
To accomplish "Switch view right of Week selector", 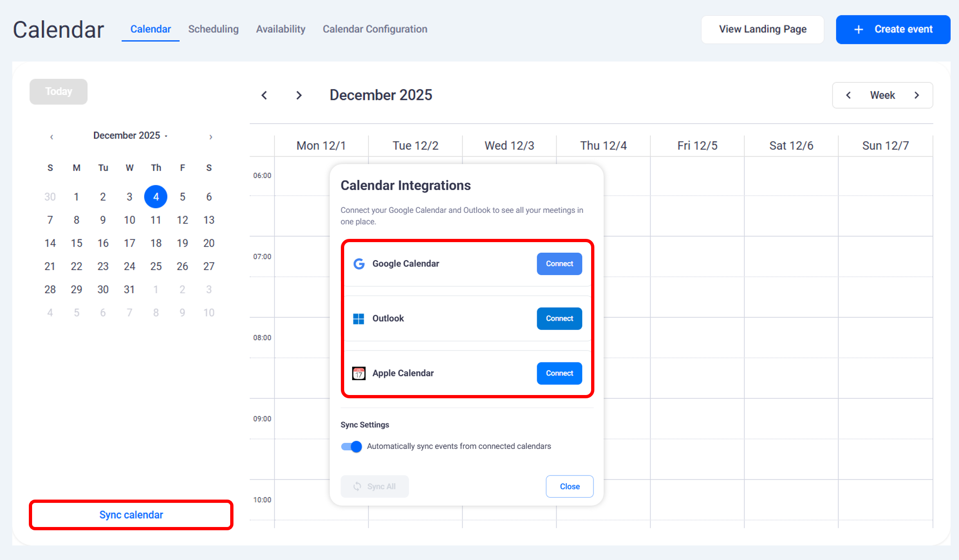I will [917, 95].
